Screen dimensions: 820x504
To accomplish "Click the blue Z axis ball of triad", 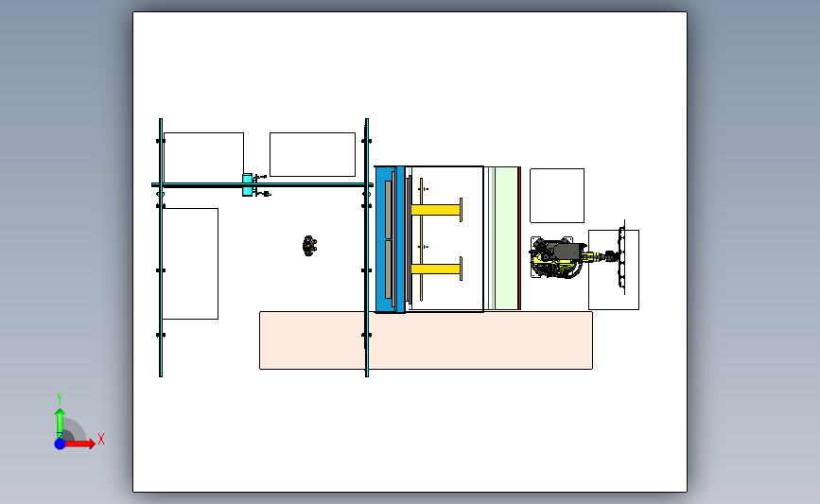I will 60,443.
